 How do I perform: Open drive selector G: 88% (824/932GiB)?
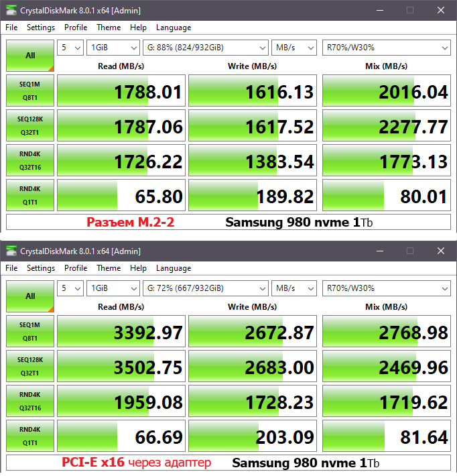[206, 48]
